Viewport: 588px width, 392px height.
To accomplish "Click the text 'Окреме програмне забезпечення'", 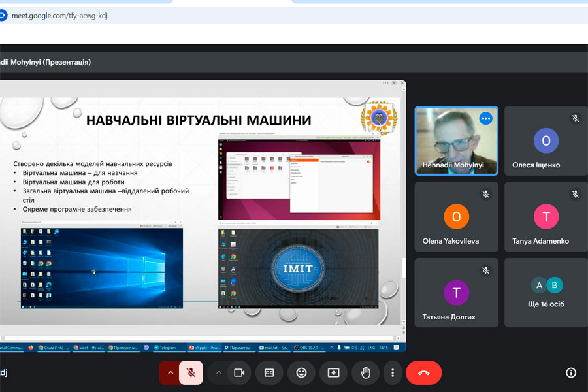I will coord(77,209).
